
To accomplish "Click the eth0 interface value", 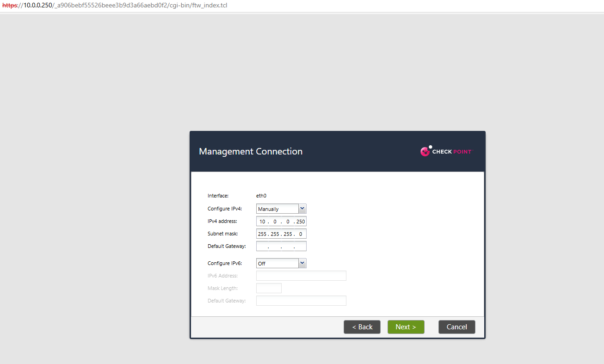I will (261, 196).
